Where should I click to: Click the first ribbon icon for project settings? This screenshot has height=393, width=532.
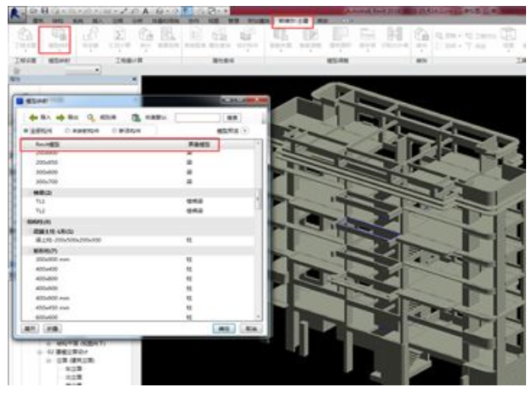coord(26,39)
